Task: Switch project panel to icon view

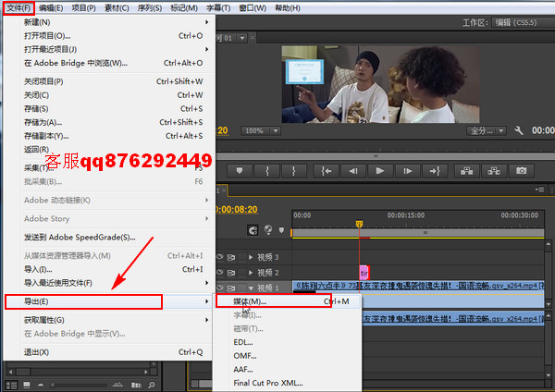Action: tap(27, 385)
